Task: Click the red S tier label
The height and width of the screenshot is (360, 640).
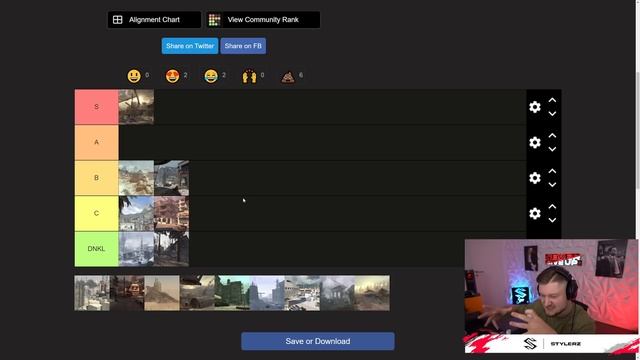Action: [x=96, y=107]
